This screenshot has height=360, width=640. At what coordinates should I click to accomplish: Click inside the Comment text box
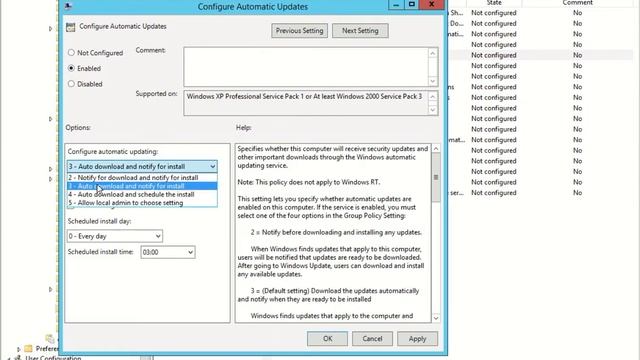[306, 67]
